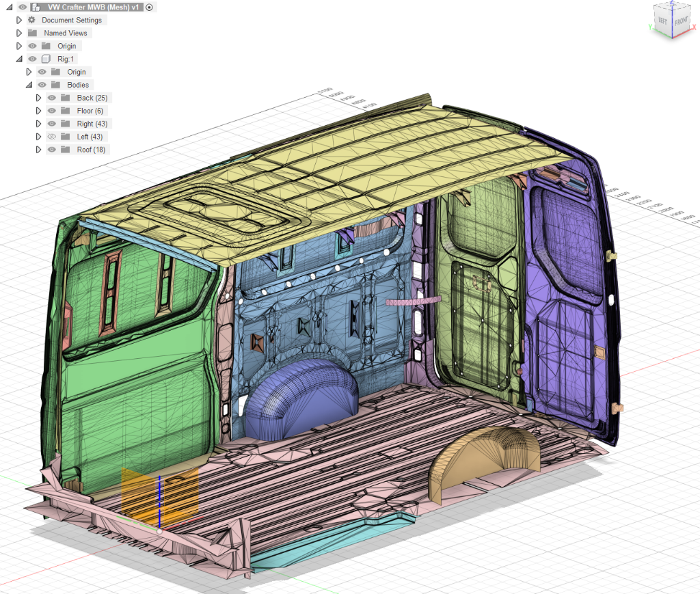
Task: Select the Roof (18) label
Action: pyautogui.click(x=91, y=150)
